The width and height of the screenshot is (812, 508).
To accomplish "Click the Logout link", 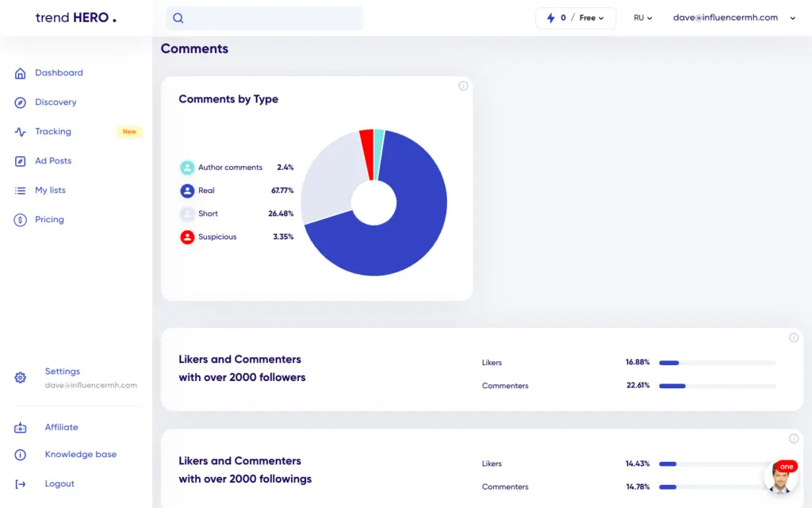I will click(x=59, y=484).
